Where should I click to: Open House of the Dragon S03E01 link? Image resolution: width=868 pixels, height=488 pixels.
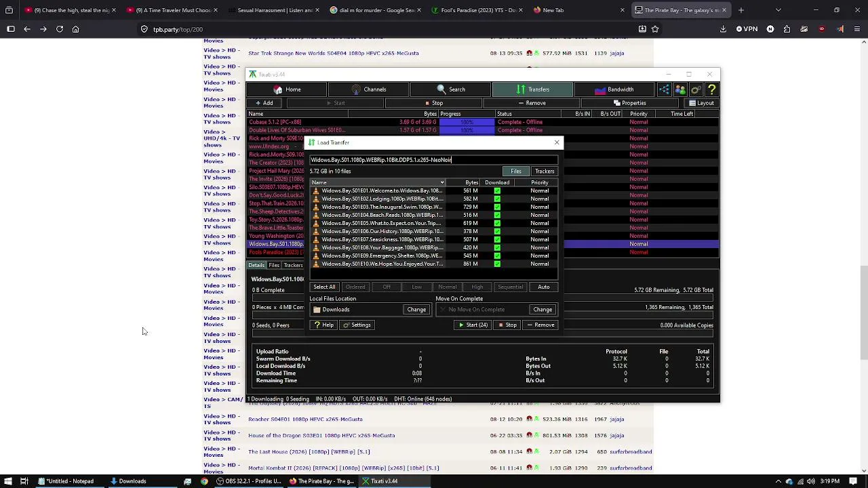click(x=321, y=435)
